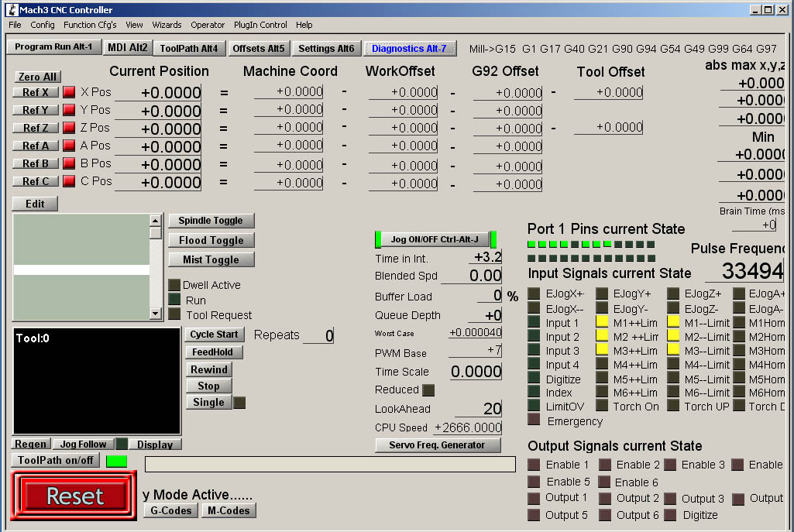
Task: Toggle jogging with Jog ON/OFF button
Action: click(435, 239)
